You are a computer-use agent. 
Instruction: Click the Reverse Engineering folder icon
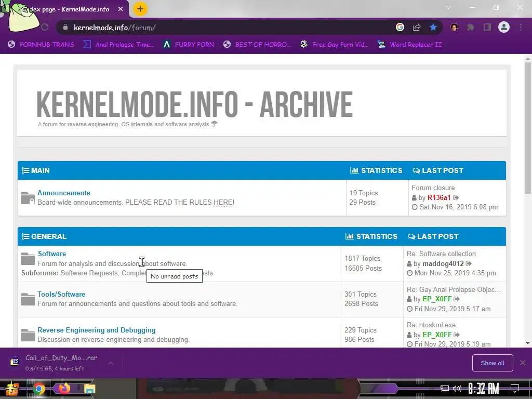tap(28, 335)
